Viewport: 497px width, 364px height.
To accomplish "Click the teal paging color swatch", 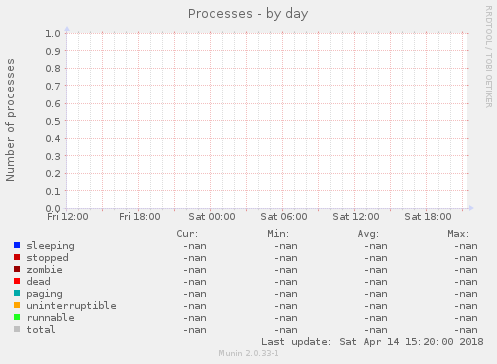I will [17, 293].
